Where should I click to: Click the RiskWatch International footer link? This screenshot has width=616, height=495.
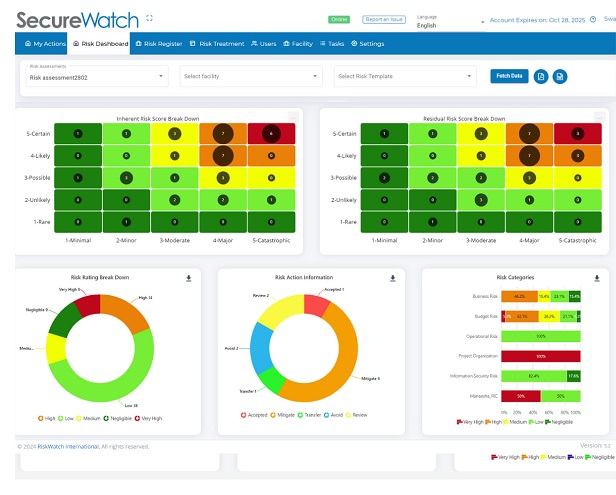click(67, 446)
